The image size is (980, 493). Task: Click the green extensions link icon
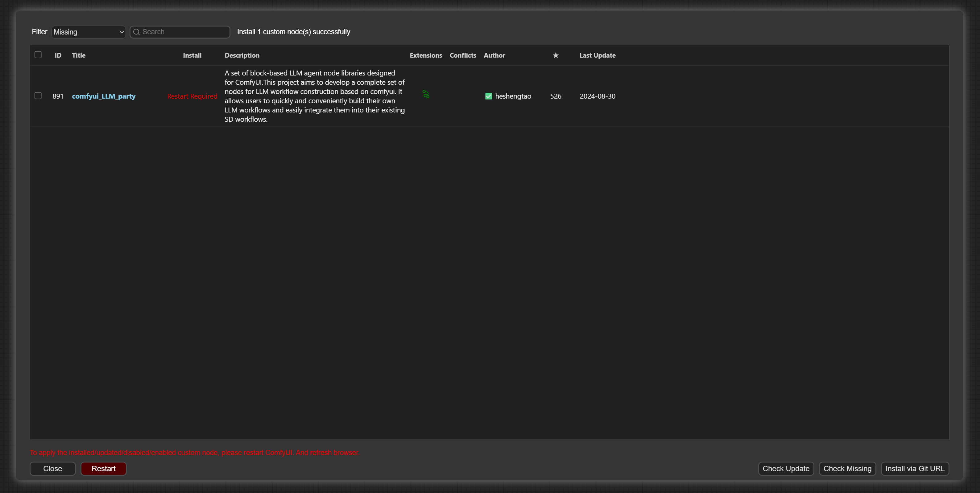[426, 94]
